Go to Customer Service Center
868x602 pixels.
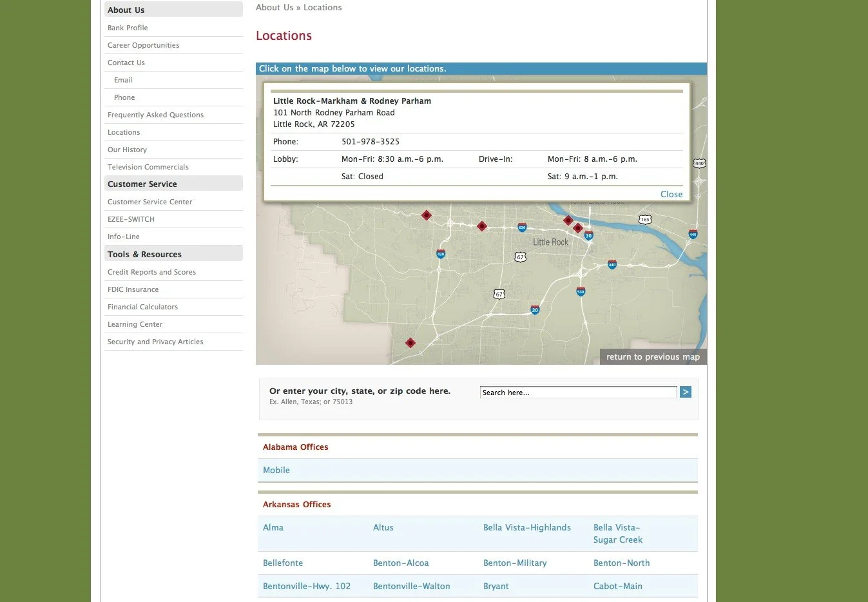pyautogui.click(x=149, y=202)
